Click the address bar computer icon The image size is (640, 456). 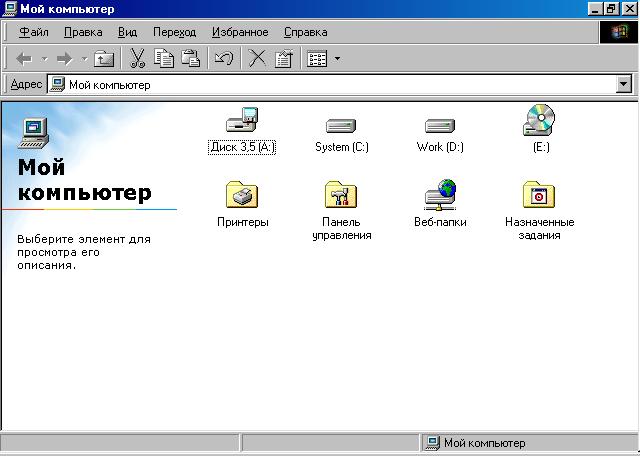click(58, 85)
